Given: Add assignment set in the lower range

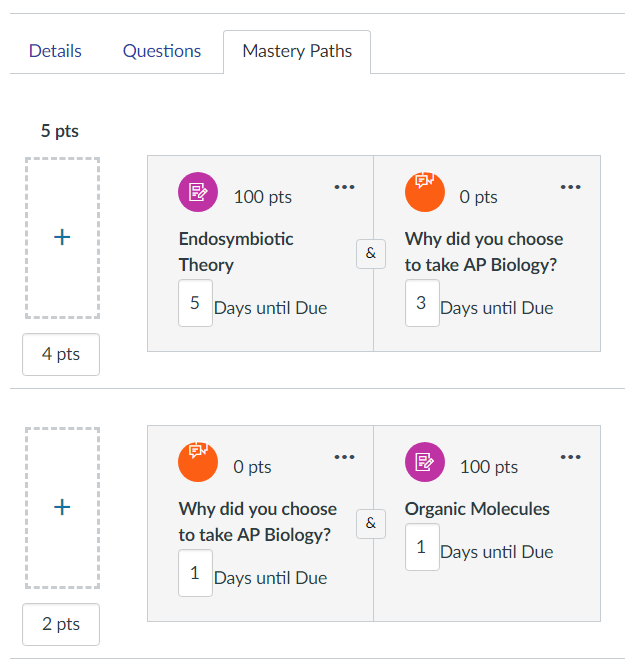Looking at the screenshot, I should coord(62,508).
